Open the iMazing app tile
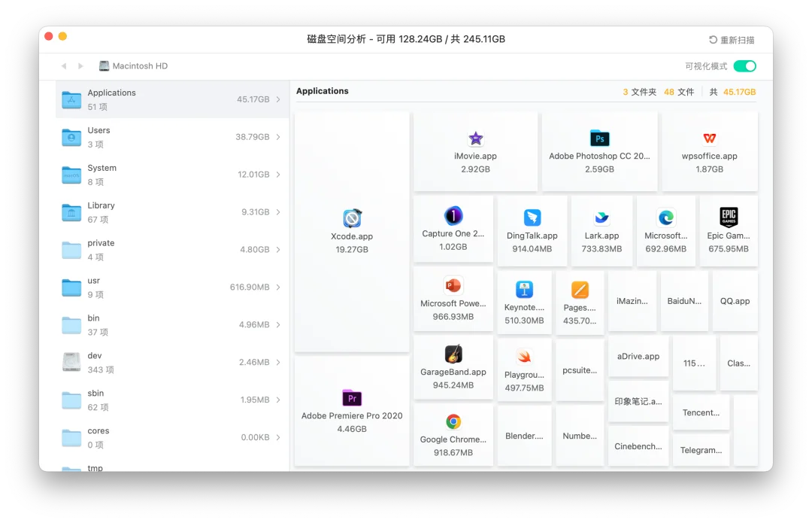This screenshot has width=812, height=523. click(x=632, y=301)
